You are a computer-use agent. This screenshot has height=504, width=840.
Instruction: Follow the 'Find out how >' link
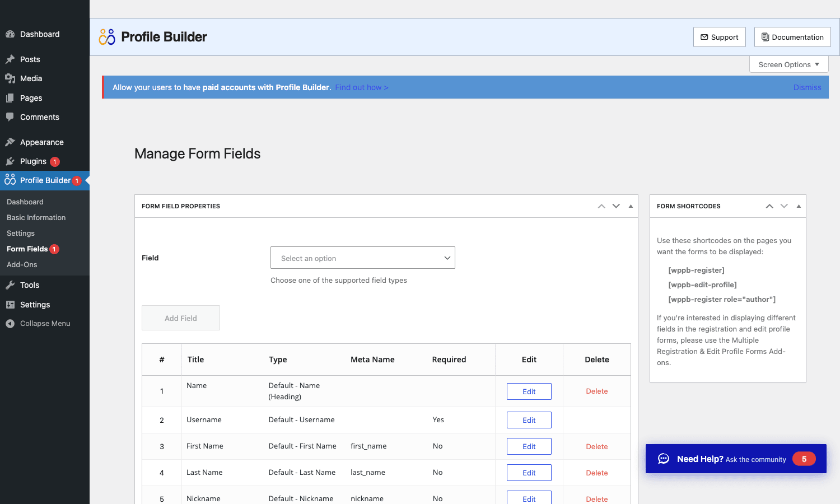click(362, 87)
